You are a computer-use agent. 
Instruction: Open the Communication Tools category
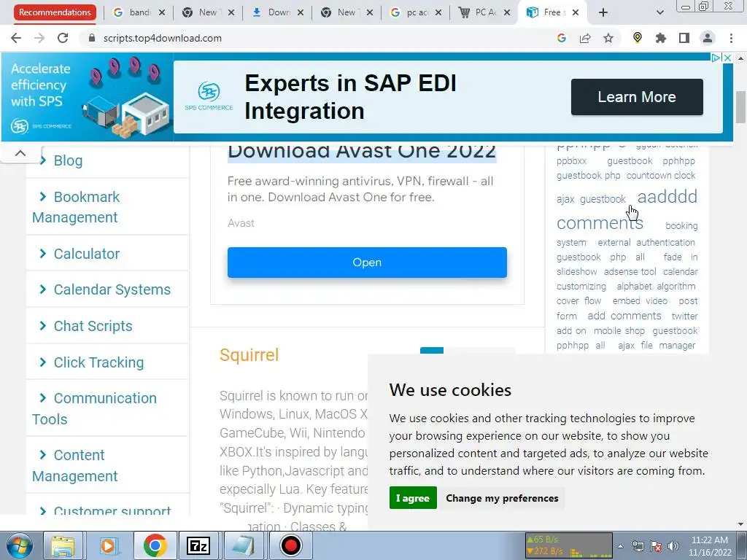(94, 408)
